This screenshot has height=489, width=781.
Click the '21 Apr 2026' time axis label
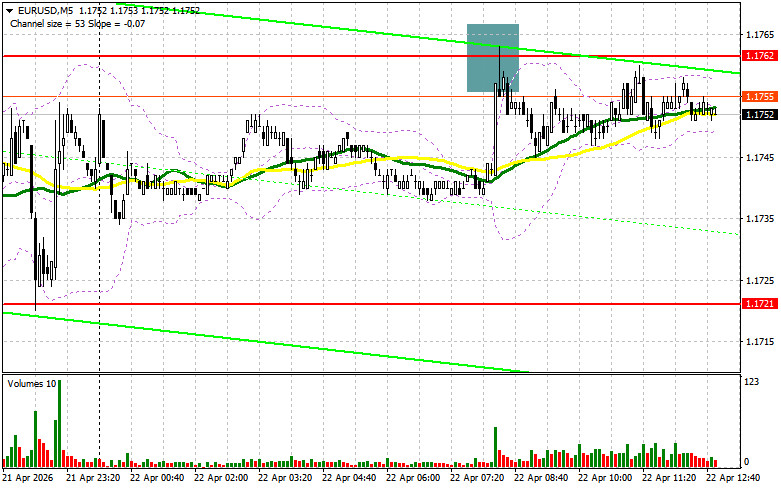[x=28, y=478]
